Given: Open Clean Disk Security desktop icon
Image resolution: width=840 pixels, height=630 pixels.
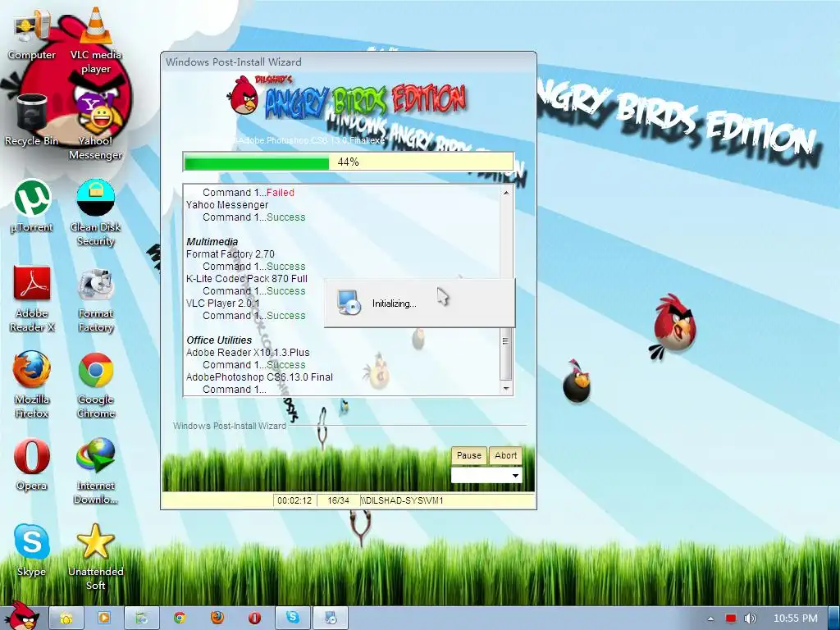Looking at the screenshot, I should pyautogui.click(x=95, y=212).
